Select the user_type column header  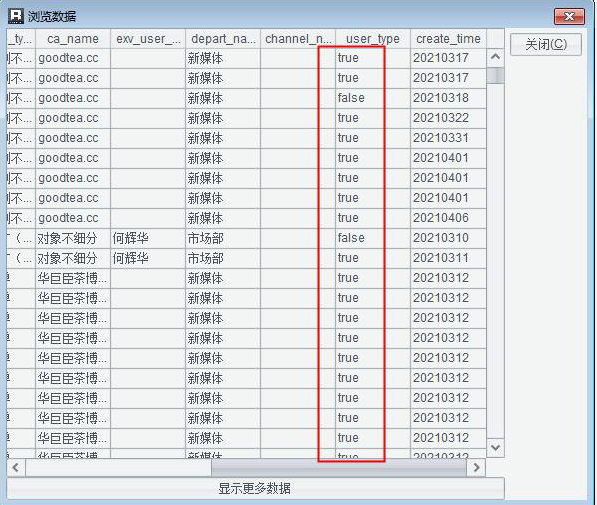coord(373,39)
